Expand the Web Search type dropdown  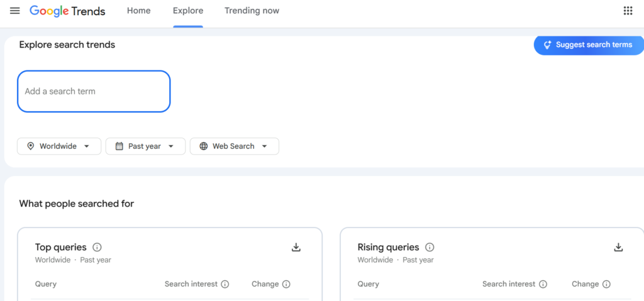pyautogui.click(x=235, y=146)
